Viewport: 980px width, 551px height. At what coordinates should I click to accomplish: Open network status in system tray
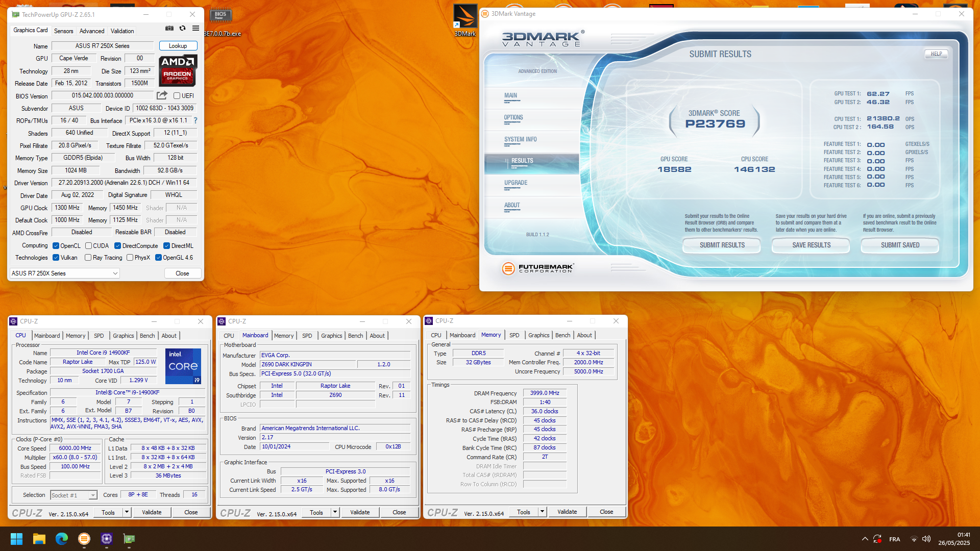[x=914, y=539]
